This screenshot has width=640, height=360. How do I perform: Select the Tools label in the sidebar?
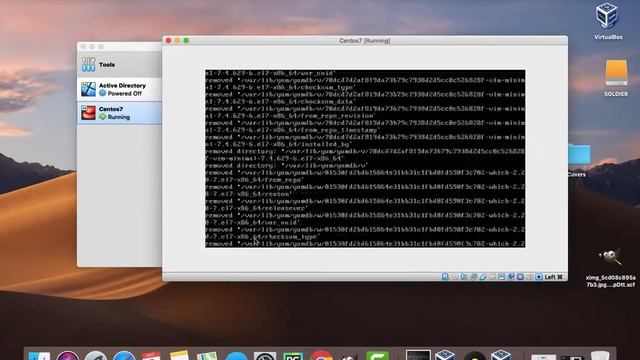point(107,64)
